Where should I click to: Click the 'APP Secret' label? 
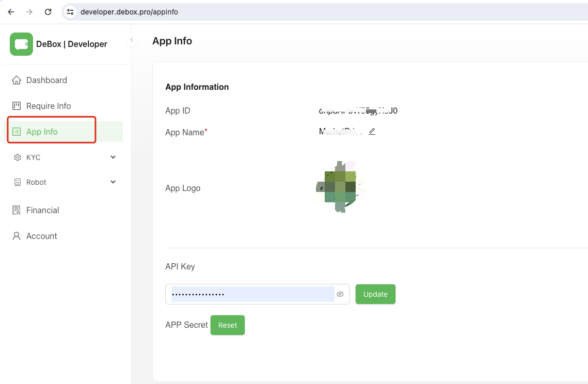[186, 325]
